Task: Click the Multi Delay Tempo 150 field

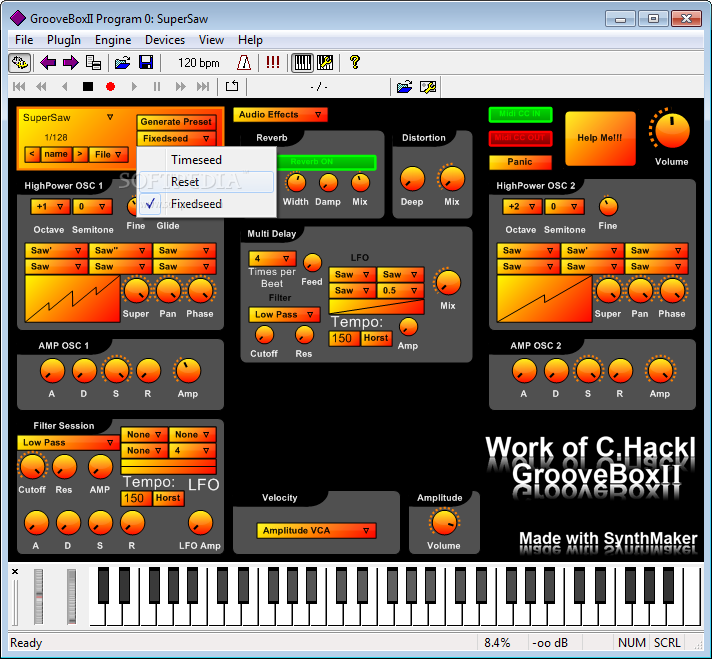Action: point(344,338)
